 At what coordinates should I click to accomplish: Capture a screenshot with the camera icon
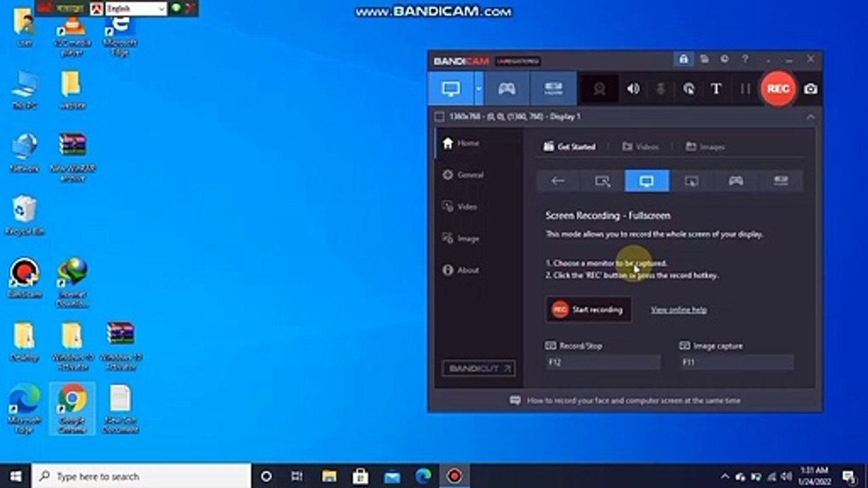point(810,89)
